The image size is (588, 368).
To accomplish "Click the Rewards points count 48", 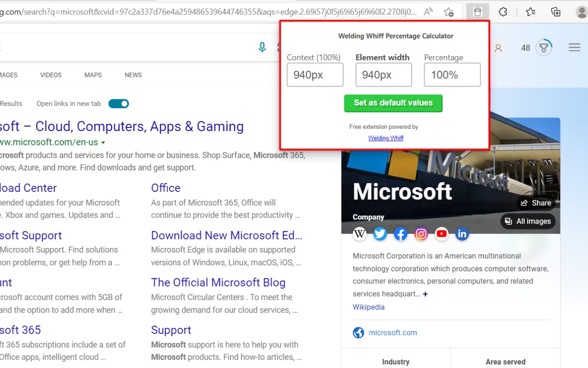I will (526, 48).
